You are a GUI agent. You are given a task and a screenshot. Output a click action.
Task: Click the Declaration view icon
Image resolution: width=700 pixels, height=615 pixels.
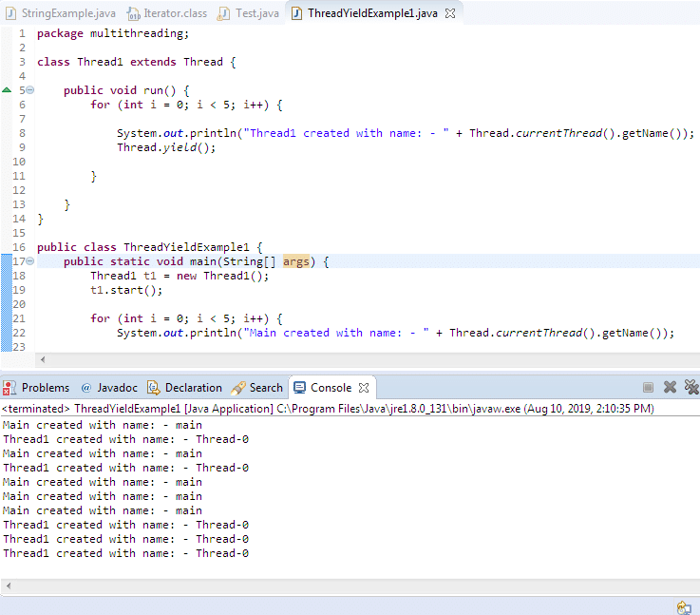click(153, 388)
